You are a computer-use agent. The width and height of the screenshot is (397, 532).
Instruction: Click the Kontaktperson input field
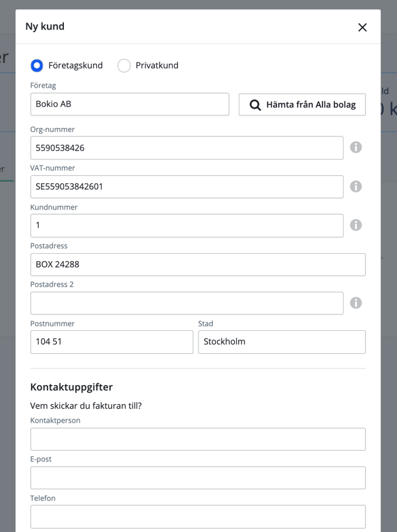coord(198,439)
